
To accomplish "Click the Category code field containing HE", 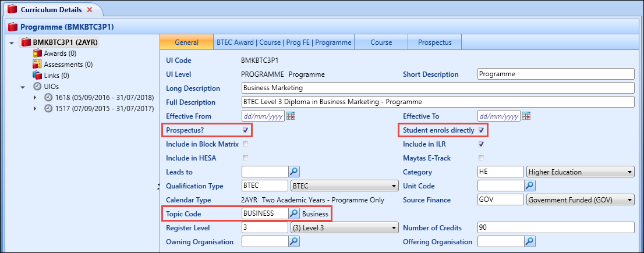I will (501, 172).
